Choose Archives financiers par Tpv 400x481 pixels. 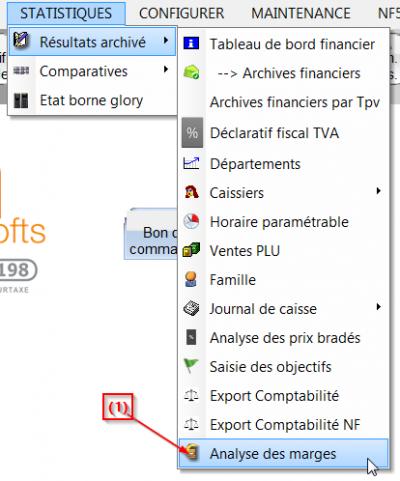pos(284,102)
